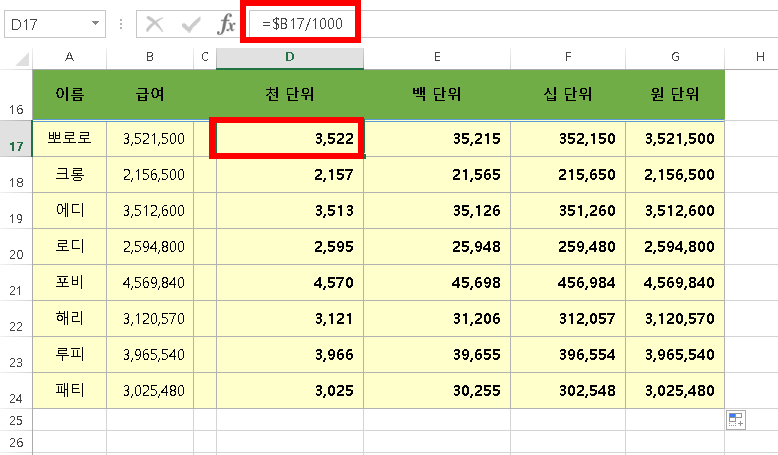Select cell 2,594,800 in column G

coord(675,247)
